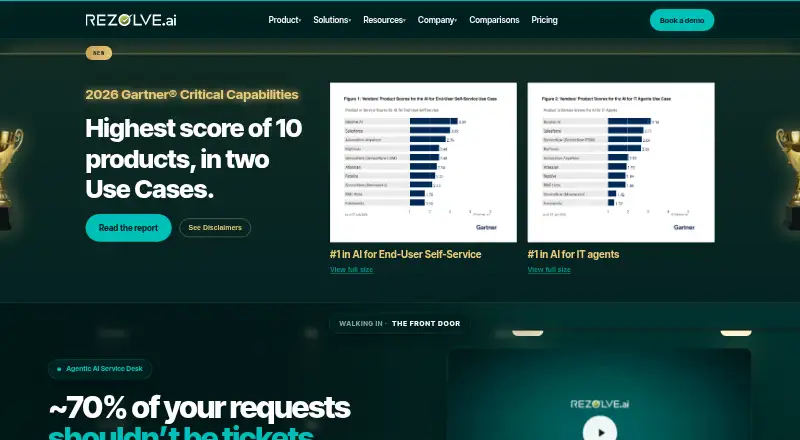Click the 'WALKING IN · THE FRONT DOOR' label

point(399,324)
